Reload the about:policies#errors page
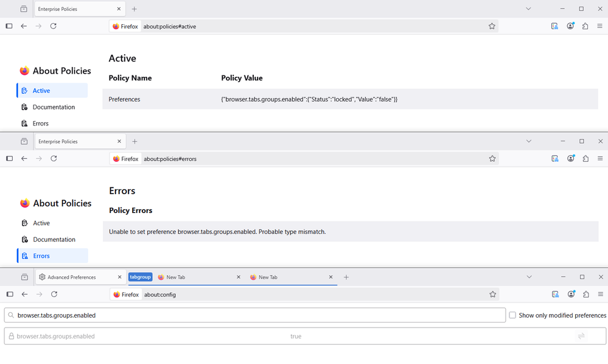608x364 pixels. click(x=54, y=159)
